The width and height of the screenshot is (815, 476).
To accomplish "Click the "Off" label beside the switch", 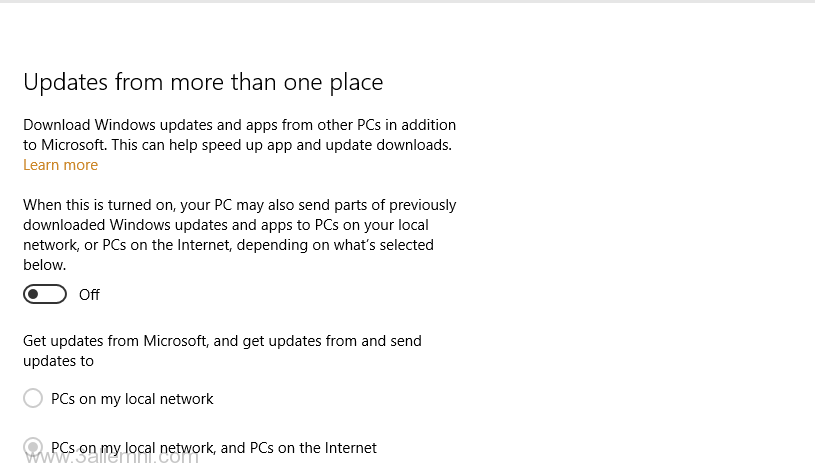I will point(90,295).
